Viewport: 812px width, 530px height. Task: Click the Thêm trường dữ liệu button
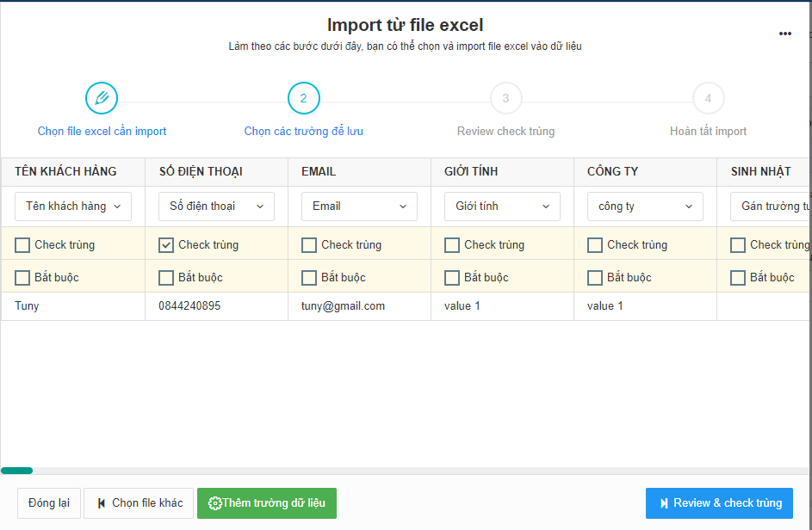[x=267, y=503]
